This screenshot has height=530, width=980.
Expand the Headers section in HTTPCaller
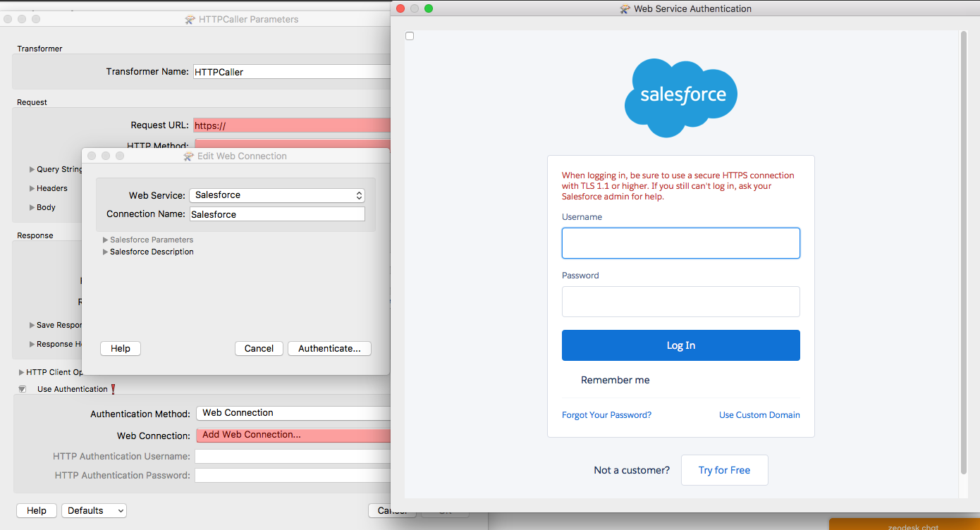32,188
